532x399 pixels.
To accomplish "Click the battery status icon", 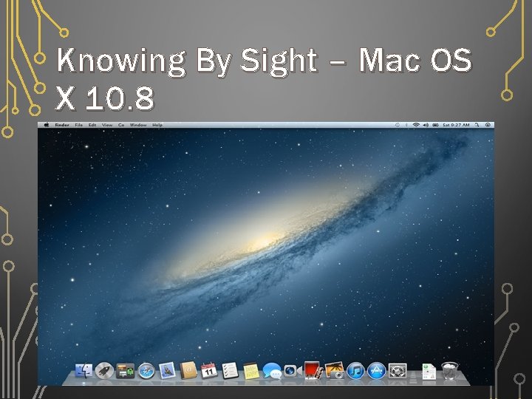I will [x=435, y=125].
